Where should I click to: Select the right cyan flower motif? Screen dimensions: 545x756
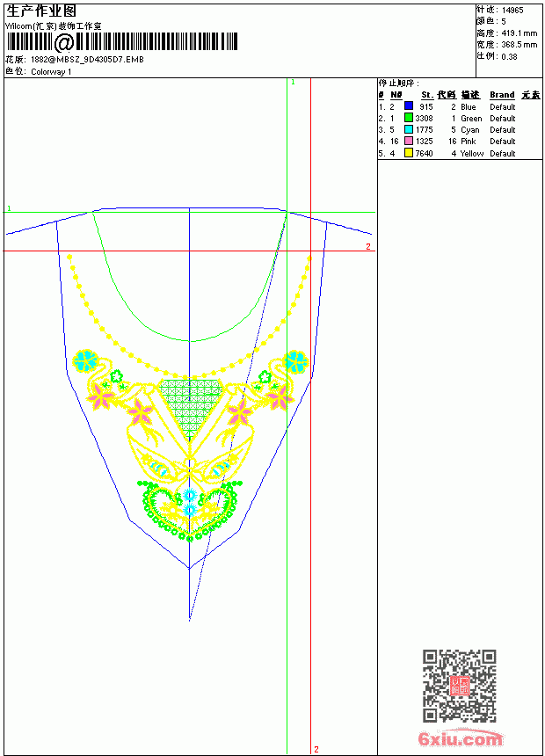295,361
